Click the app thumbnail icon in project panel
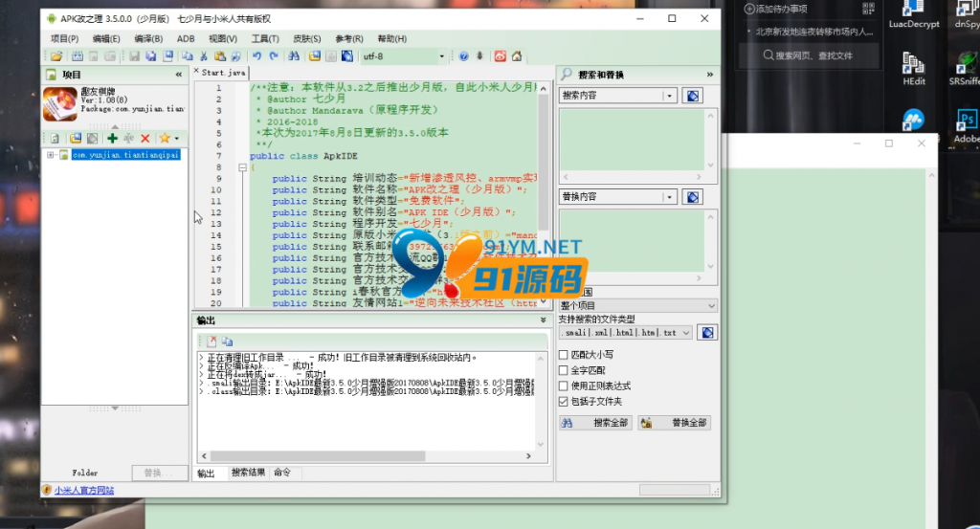The height and width of the screenshot is (529, 980). (60, 103)
